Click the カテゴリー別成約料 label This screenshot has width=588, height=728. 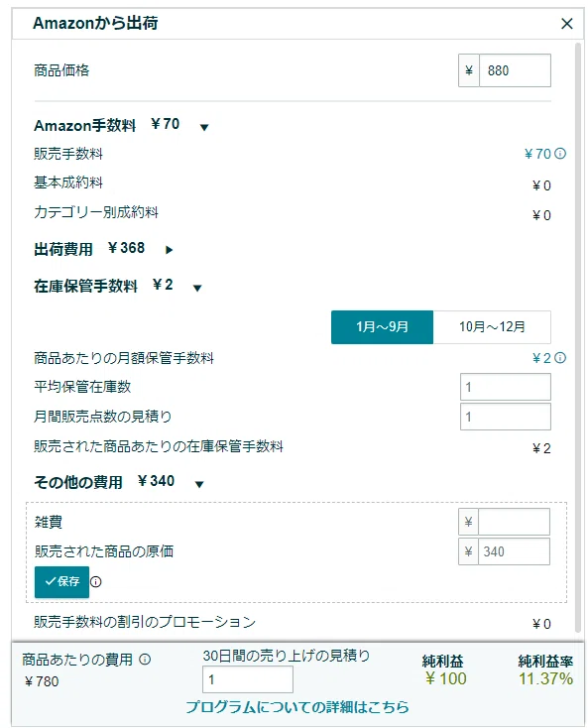tap(96, 212)
